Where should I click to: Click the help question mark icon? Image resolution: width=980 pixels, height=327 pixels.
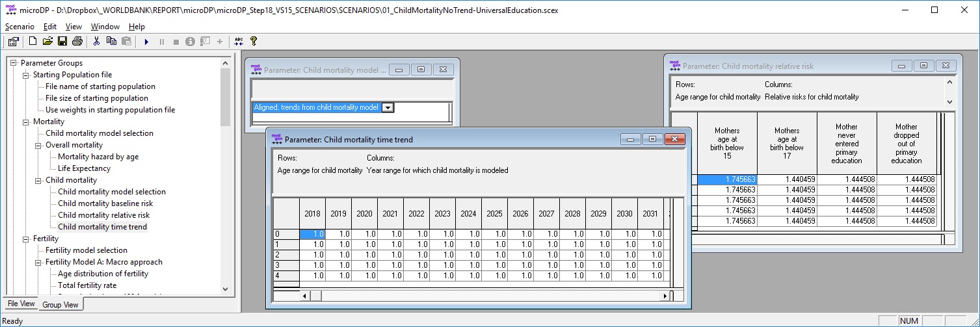coord(254,42)
